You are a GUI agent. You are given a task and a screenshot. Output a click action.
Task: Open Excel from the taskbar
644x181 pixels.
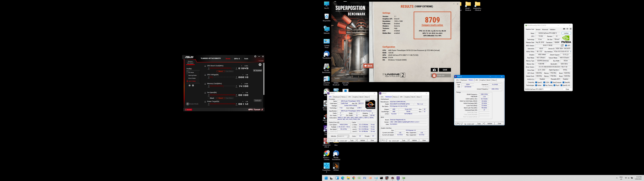(359, 178)
